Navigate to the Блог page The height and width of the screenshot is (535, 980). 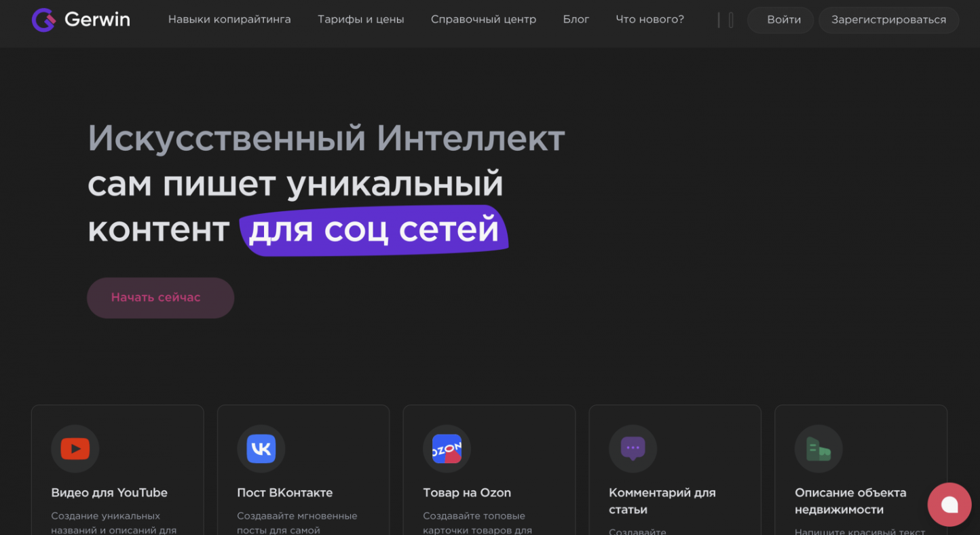576,20
